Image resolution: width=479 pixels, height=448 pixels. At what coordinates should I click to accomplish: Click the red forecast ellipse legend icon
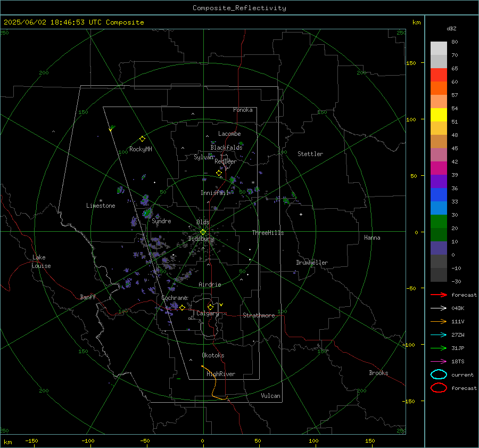pyautogui.click(x=439, y=388)
